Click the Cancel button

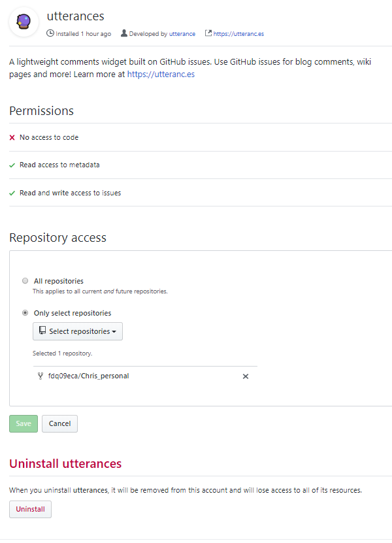(59, 423)
